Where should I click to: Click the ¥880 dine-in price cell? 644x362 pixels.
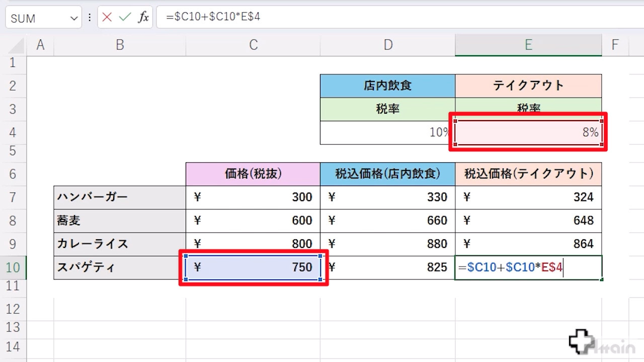click(x=388, y=244)
